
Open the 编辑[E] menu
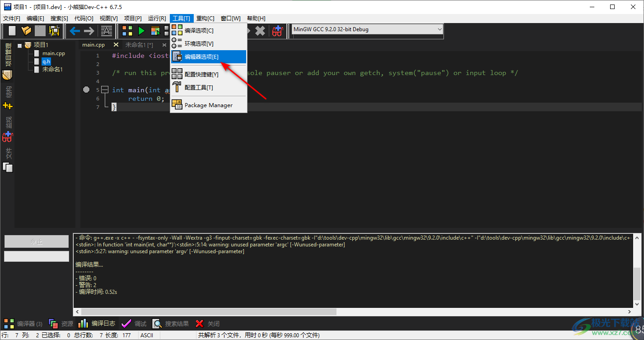(35, 19)
